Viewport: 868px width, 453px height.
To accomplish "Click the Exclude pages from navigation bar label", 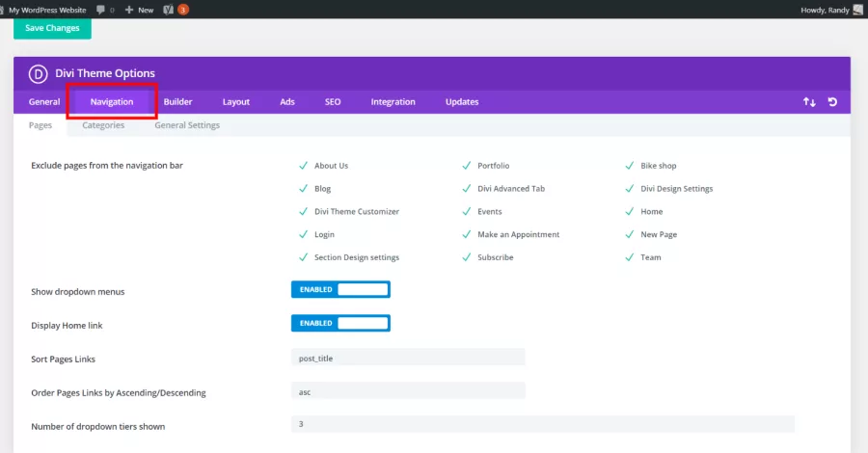I will [x=107, y=166].
